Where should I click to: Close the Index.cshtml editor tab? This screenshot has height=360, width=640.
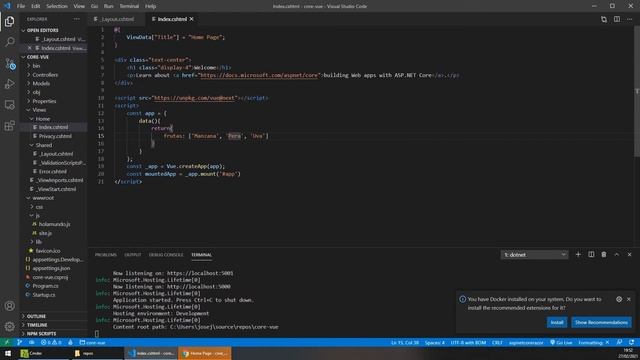(x=191, y=19)
